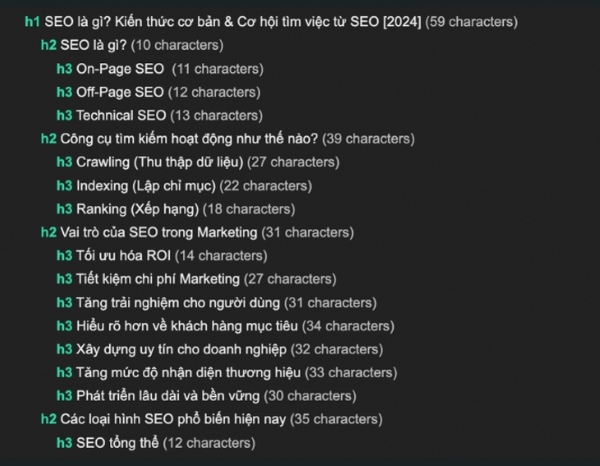The width and height of the screenshot is (600, 466).
Task: Click 'Tăng mức độ nhận diện thương hiệu'
Action: tap(189, 373)
